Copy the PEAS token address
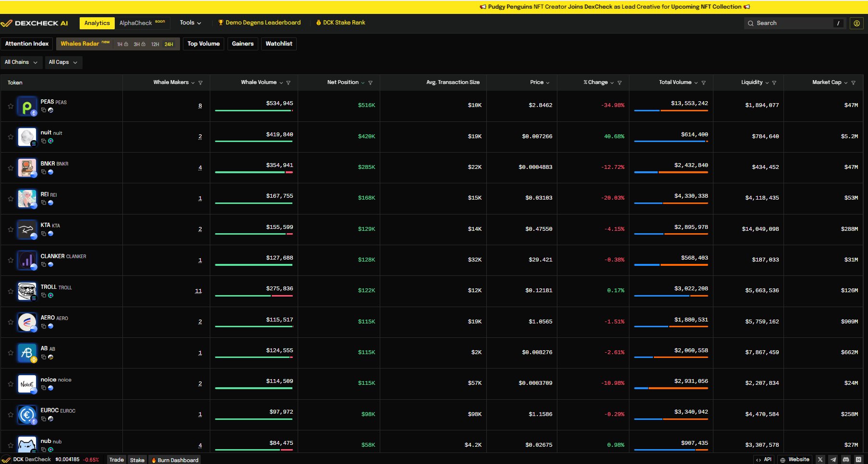The height and width of the screenshot is (464, 868). tap(44, 110)
